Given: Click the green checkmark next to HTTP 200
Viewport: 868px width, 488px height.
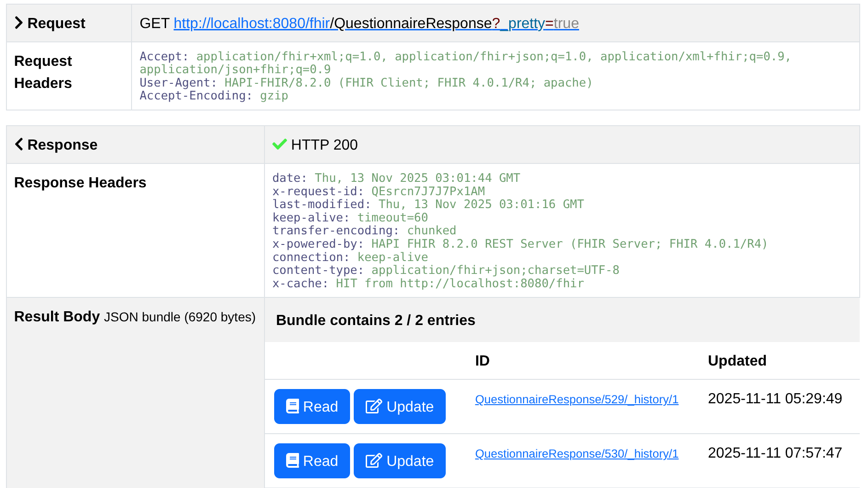Looking at the screenshot, I should tap(279, 145).
